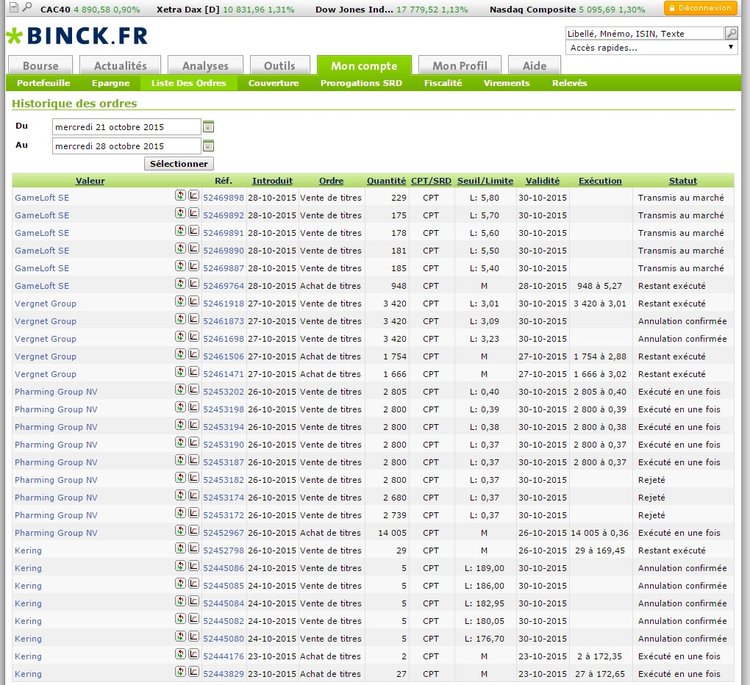Open calendar picker for the Du date

coord(209,127)
